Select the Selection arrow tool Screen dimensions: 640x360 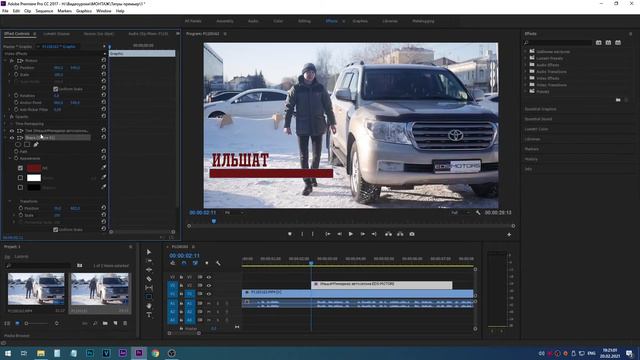(149, 252)
